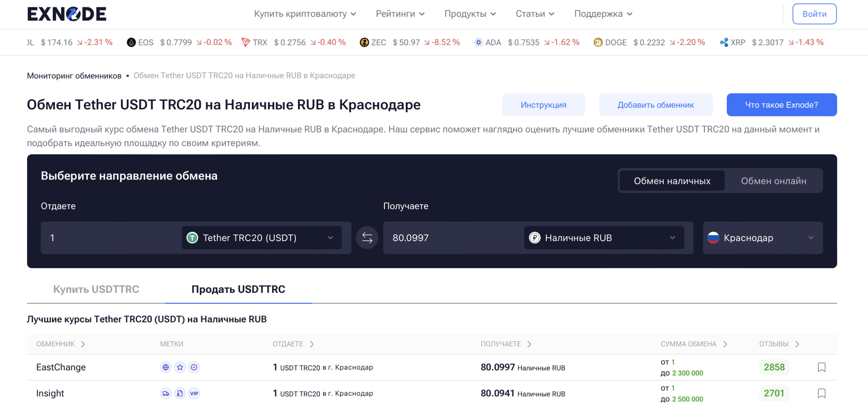Open the Tether TRC20 (USDT) currency dropdown
Screen dimensions: 868x406
pyautogui.click(x=261, y=238)
